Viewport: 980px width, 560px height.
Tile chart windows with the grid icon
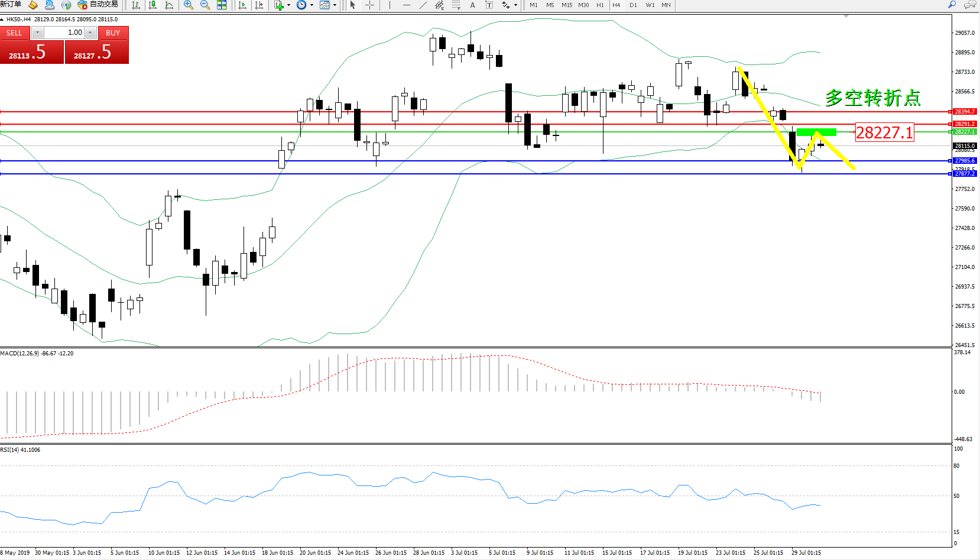pyautogui.click(x=222, y=5)
